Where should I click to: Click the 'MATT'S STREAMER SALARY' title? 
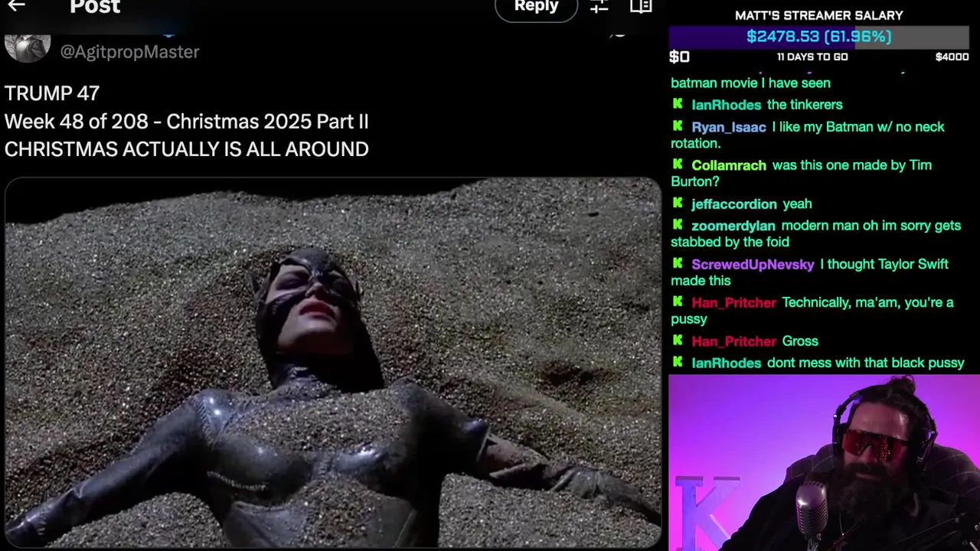[819, 15]
